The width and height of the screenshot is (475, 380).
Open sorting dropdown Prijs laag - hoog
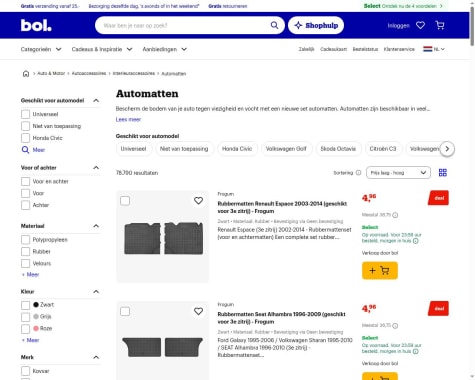398,173
